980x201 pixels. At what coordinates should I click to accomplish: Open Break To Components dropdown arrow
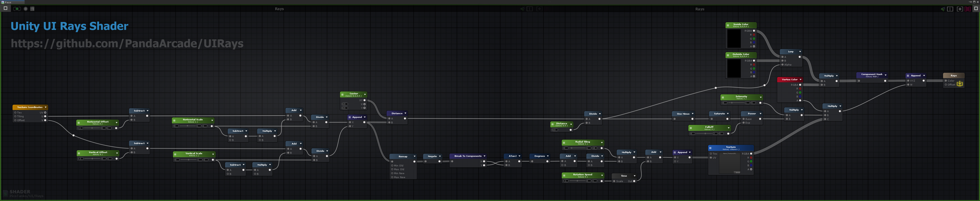pyautogui.click(x=485, y=156)
